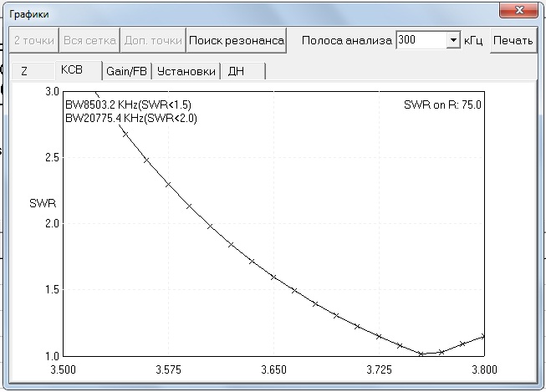The image size is (546, 392).
Task: Select the BW20775.4 KHz (SWR<2.0) text
Action: pyautogui.click(x=133, y=118)
